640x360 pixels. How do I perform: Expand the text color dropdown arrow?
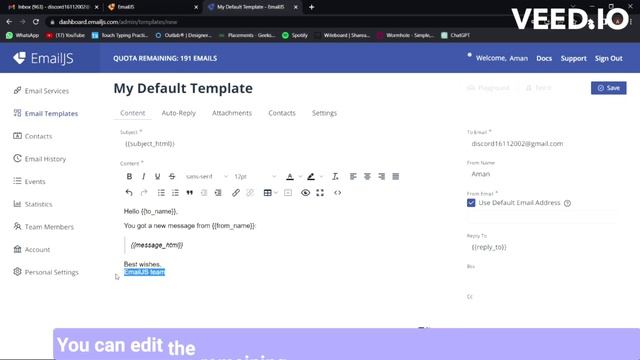point(300,176)
